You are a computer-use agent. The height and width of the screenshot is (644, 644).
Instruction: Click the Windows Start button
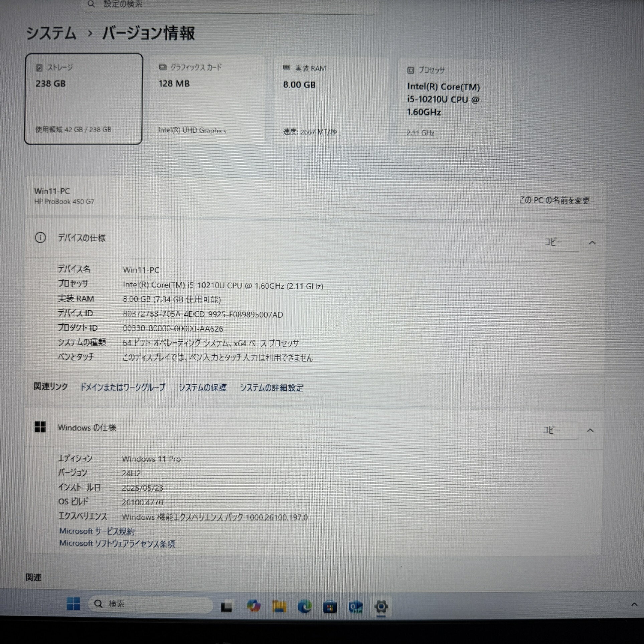[73, 604]
